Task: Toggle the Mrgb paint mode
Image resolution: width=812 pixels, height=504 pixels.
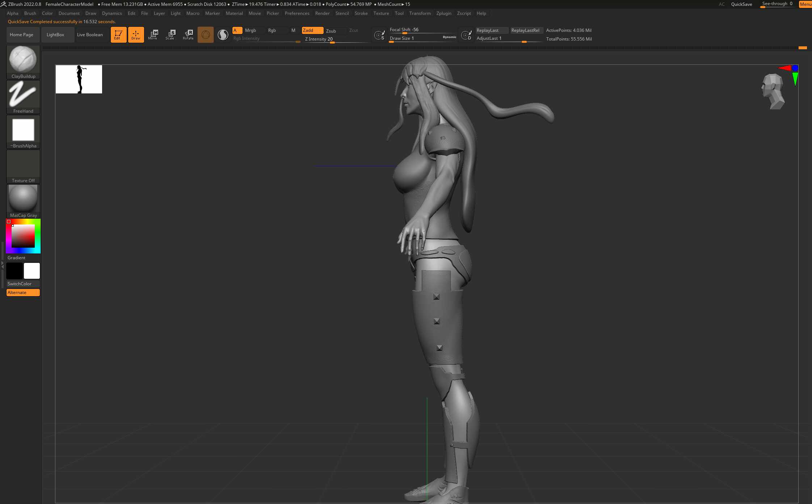Action: click(250, 30)
